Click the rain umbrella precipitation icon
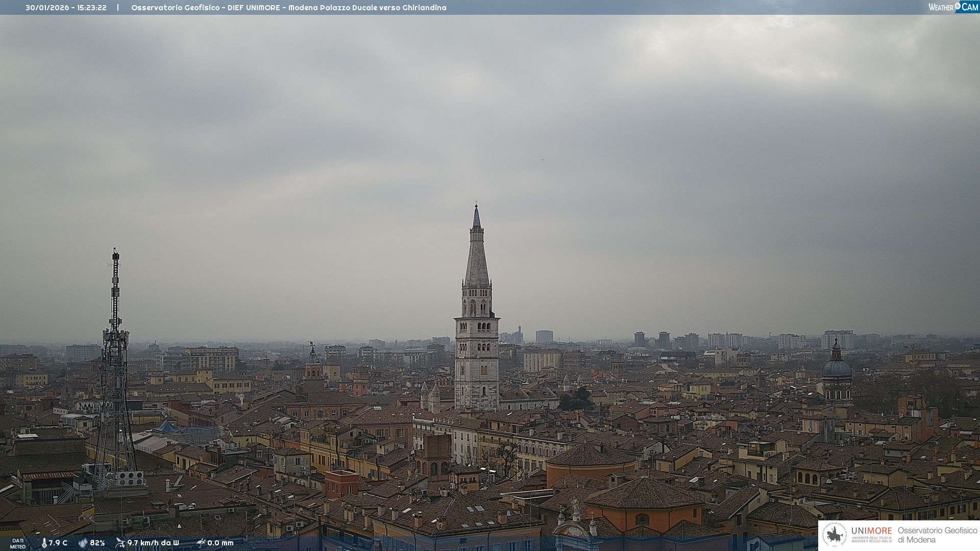Image resolution: width=980 pixels, height=551 pixels. pyautogui.click(x=201, y=543)
